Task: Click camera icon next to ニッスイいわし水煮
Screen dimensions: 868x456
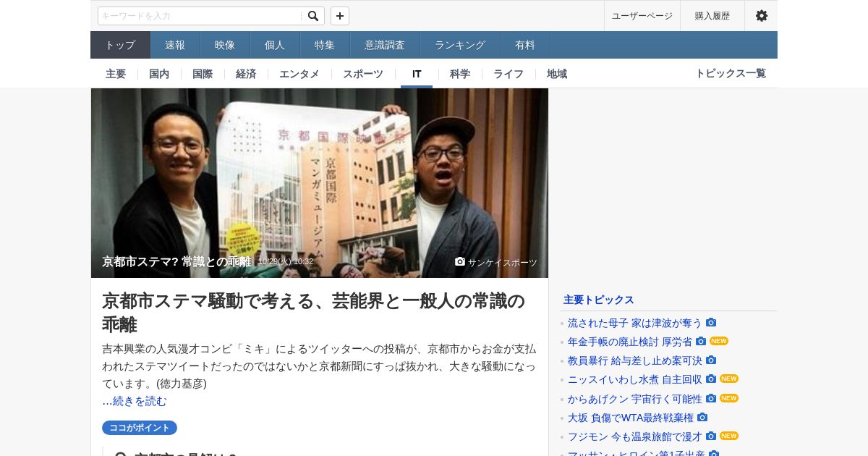Action: point(711,379)
